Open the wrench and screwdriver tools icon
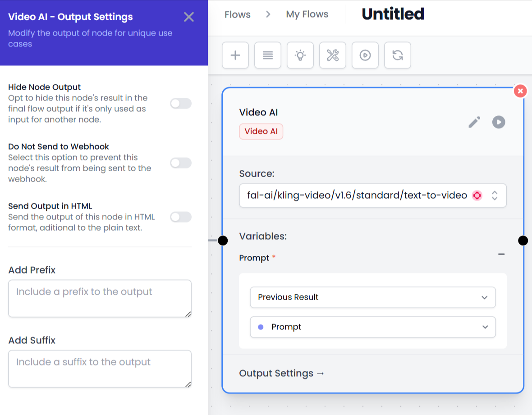The image size is (532, 415). 333,55
